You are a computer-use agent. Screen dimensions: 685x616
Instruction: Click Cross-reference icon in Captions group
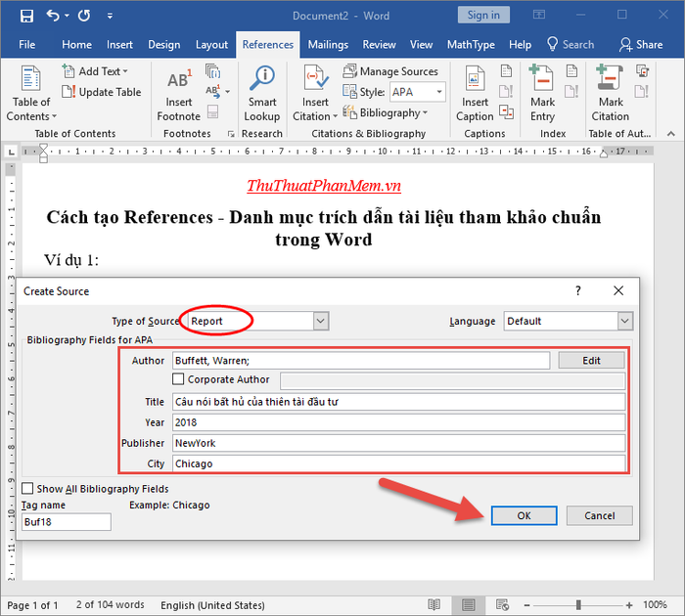pyautogui.click(x=506, y=111)
